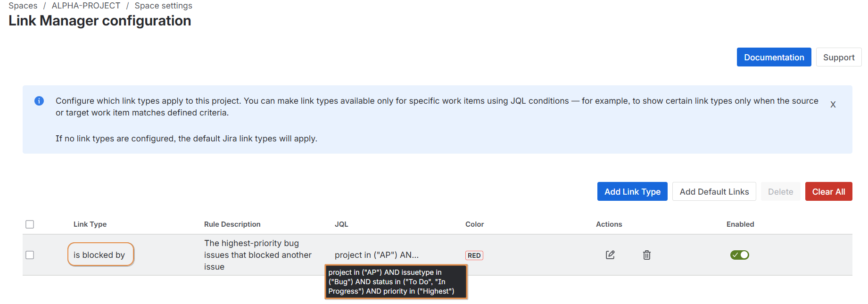
Task: Click the Support button
Action: click(838, 58)
